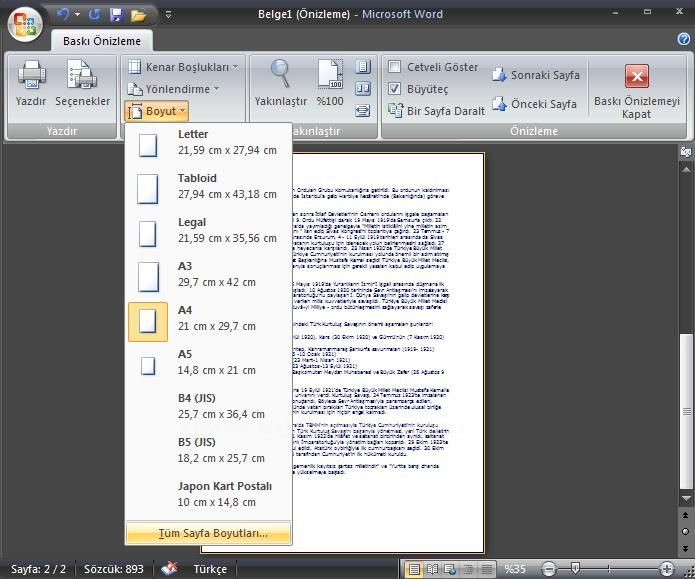
Task: Go to Önceki Sayfa
Action: point(535,104)
